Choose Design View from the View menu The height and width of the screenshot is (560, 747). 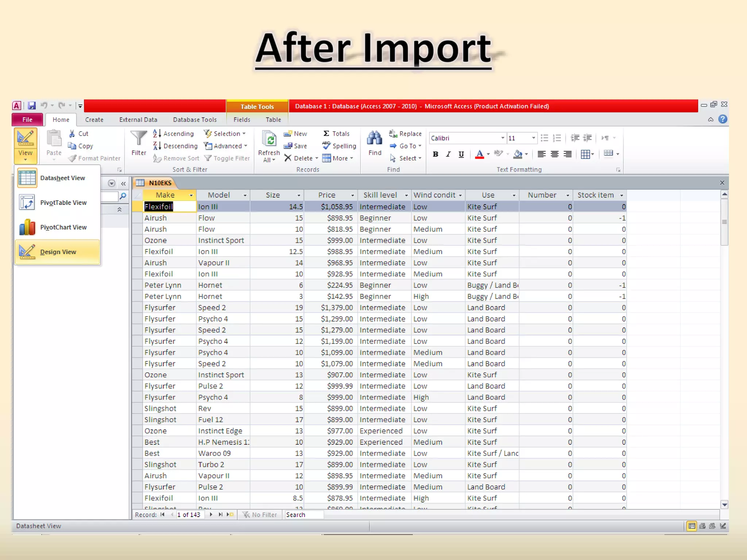[x=58, y=252]
